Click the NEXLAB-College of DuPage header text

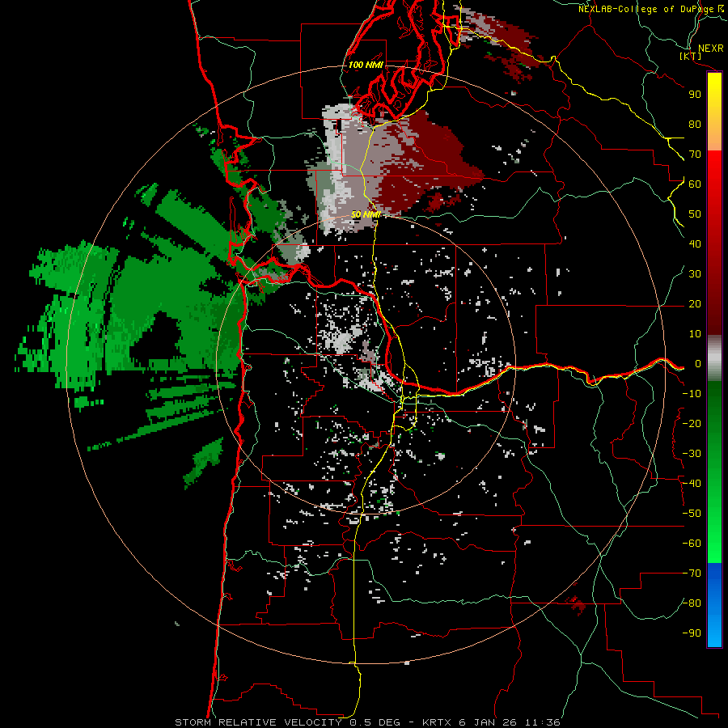pos(645,9)
